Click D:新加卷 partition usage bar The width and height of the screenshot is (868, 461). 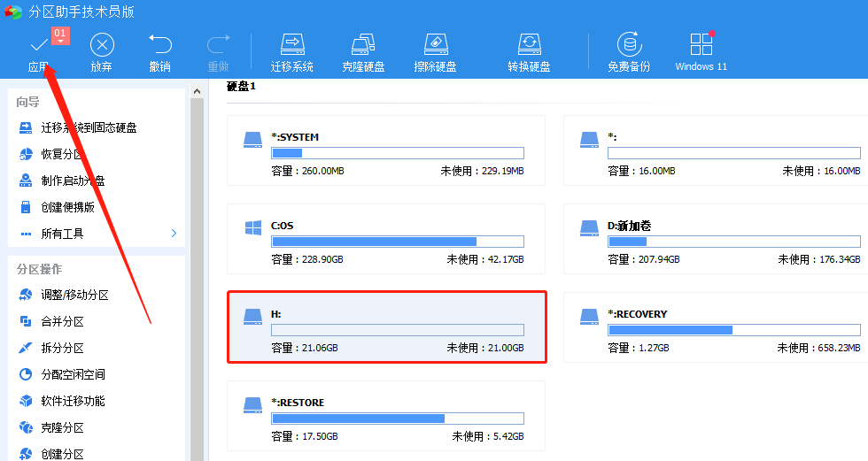click(x=733, y=242)
